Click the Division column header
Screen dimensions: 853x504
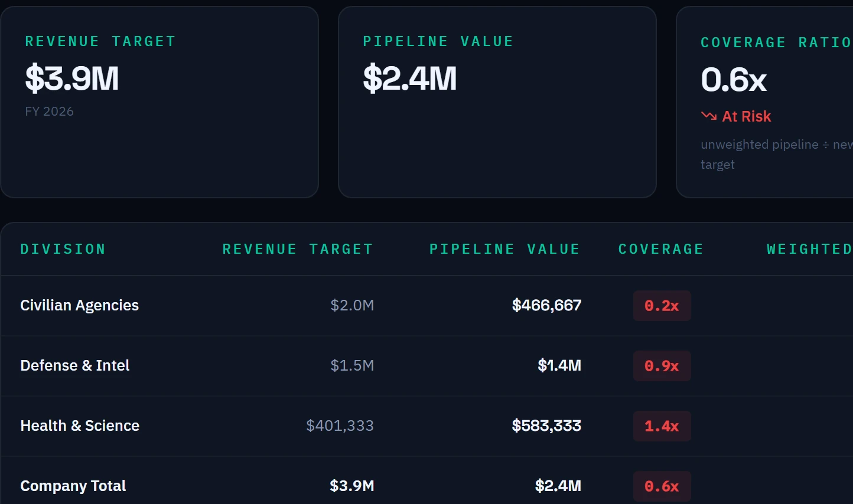click(x=63, y=249)
